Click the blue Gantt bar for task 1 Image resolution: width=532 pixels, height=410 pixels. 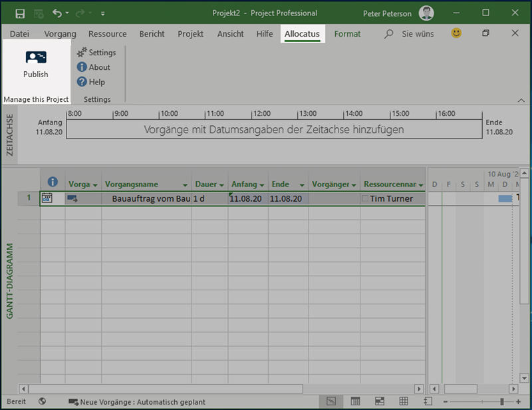[x=505, y=198]
